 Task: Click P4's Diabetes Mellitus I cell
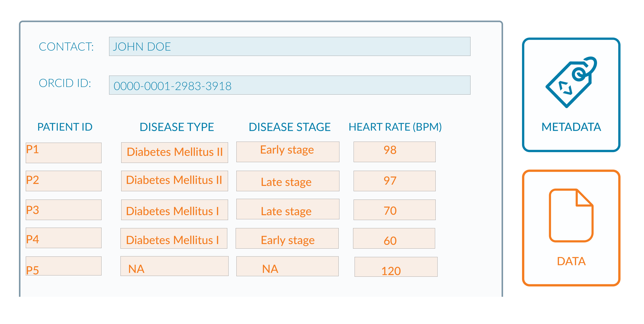coord(174,238)
